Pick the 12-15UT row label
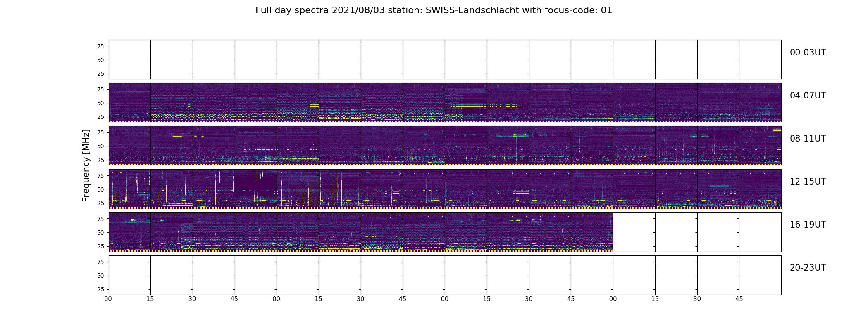The height and width of the screenshot is (331, 868). point(808,182)
